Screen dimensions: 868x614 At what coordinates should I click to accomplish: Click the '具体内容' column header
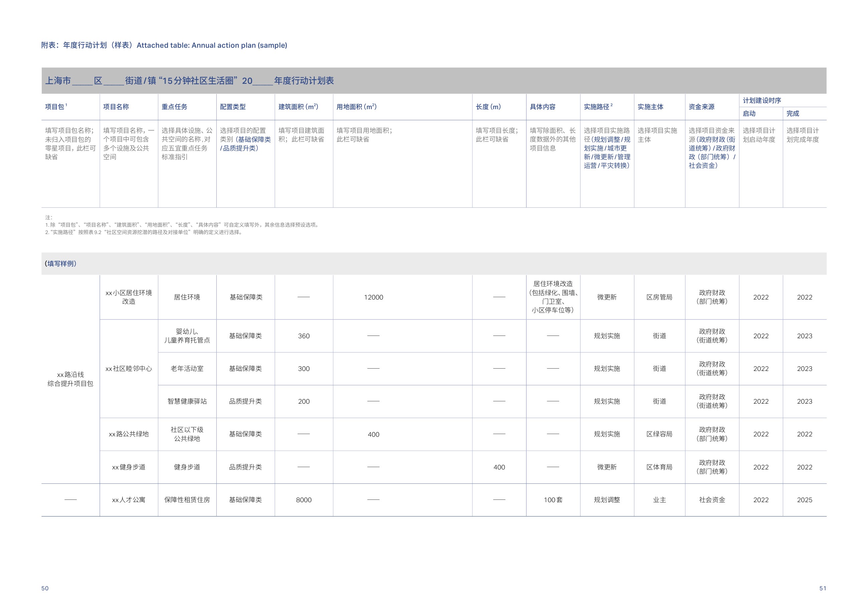click(x=542, y=107)
